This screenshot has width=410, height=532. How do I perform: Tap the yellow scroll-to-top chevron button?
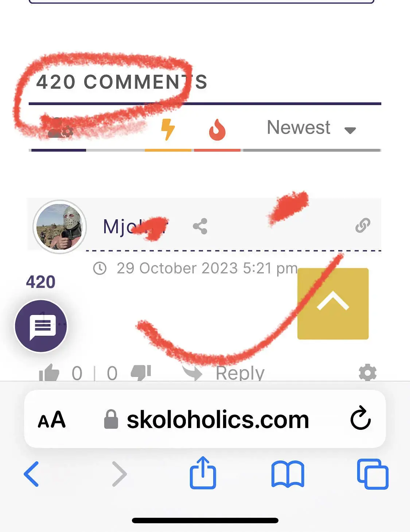pyautogui.click(x=333, y=304)
